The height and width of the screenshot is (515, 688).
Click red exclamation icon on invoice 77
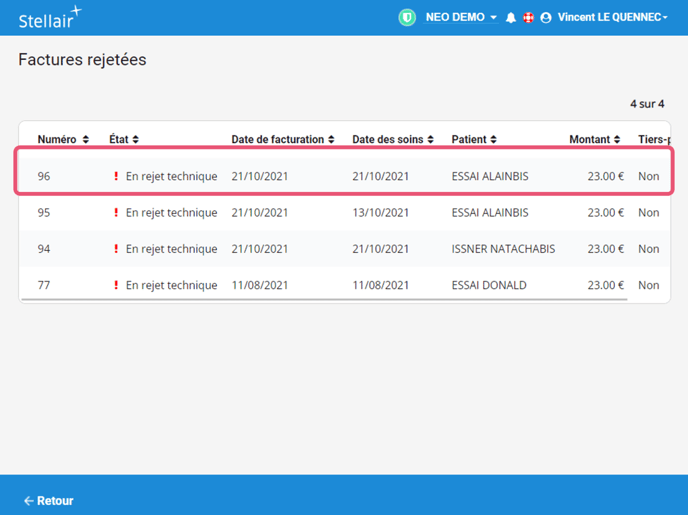(116, 285)
